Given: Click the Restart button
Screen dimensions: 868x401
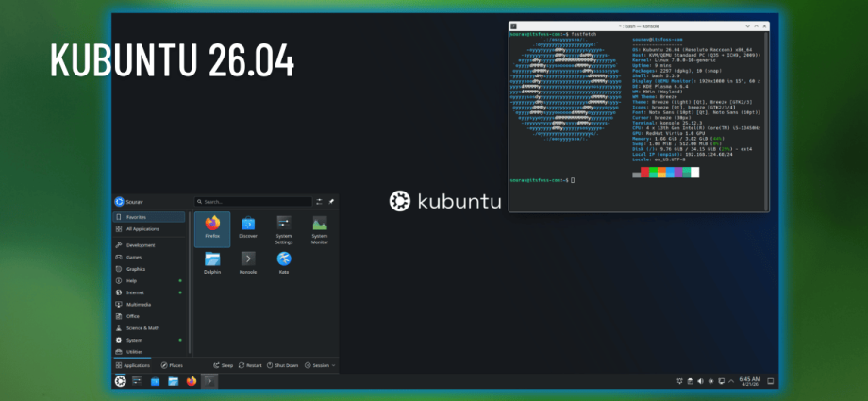Looking at the screenshot, I should point(250,365).
